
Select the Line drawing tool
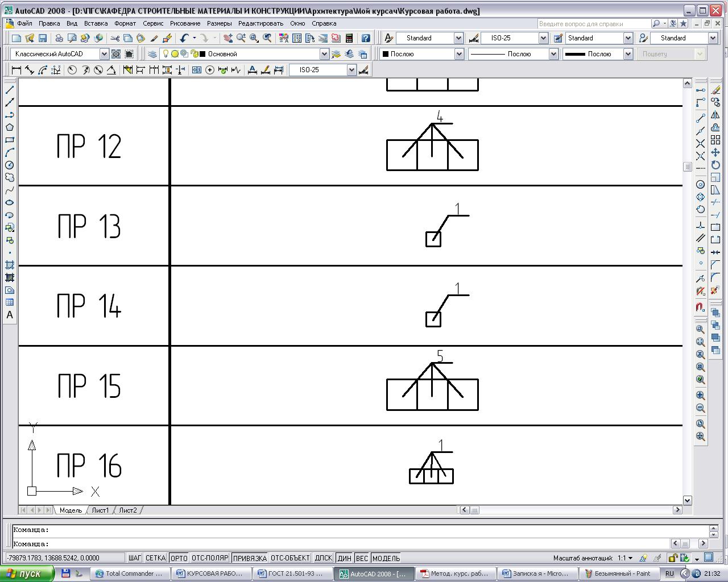pyautogui.click(x=10, y=90)
